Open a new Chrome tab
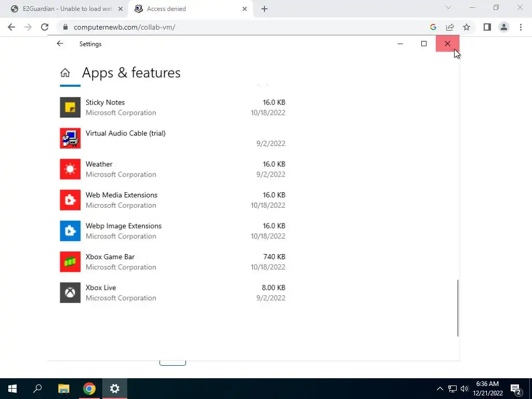This screenshot has height=399, width=532. (264, 9)
